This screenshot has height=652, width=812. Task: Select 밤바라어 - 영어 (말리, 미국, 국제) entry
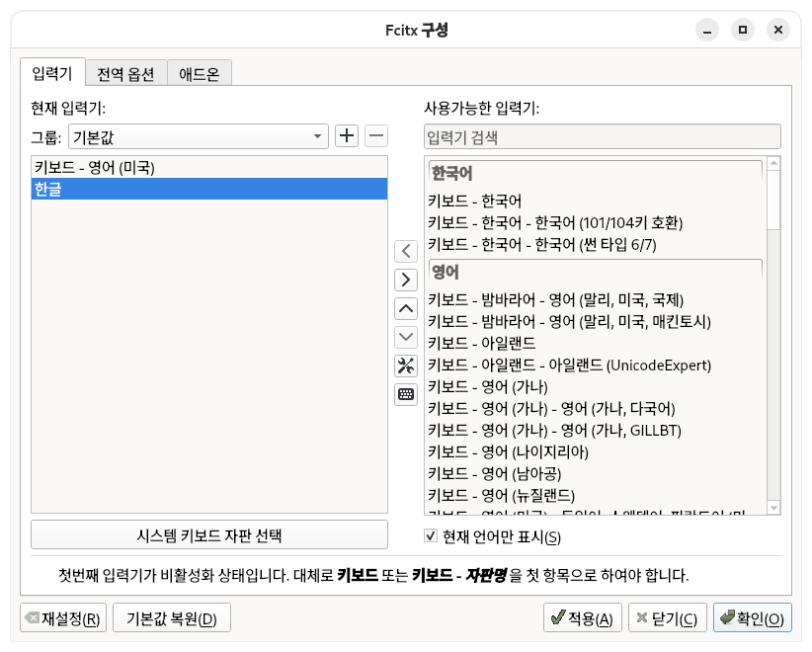pos(595,300)
